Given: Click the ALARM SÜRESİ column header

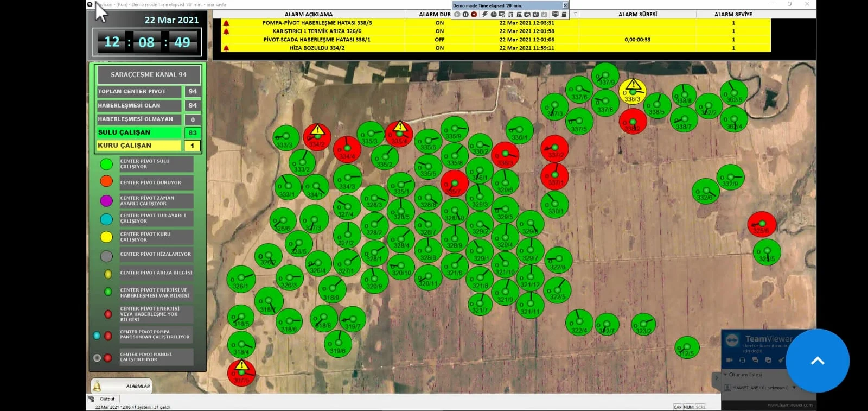Looking at the screenshot, I should click(637, 15).
